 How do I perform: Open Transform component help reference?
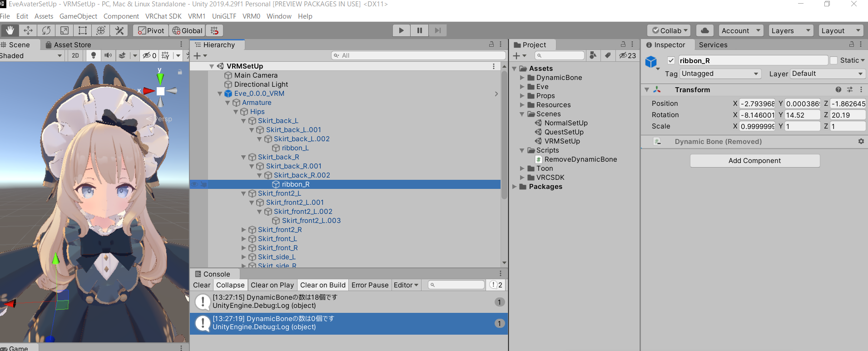(x=838, y=89)
